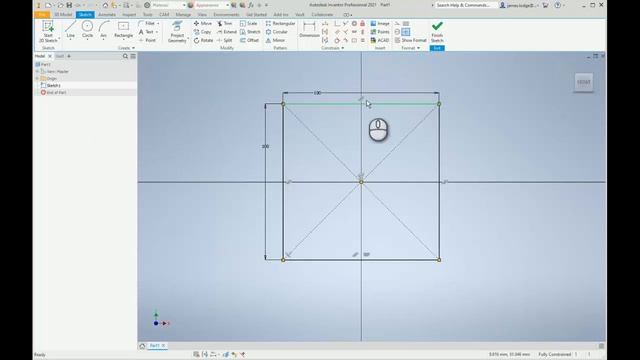Select the Scale tool
Image resolution: width=640 pixels, height=360 pixels.
point(249,23)
